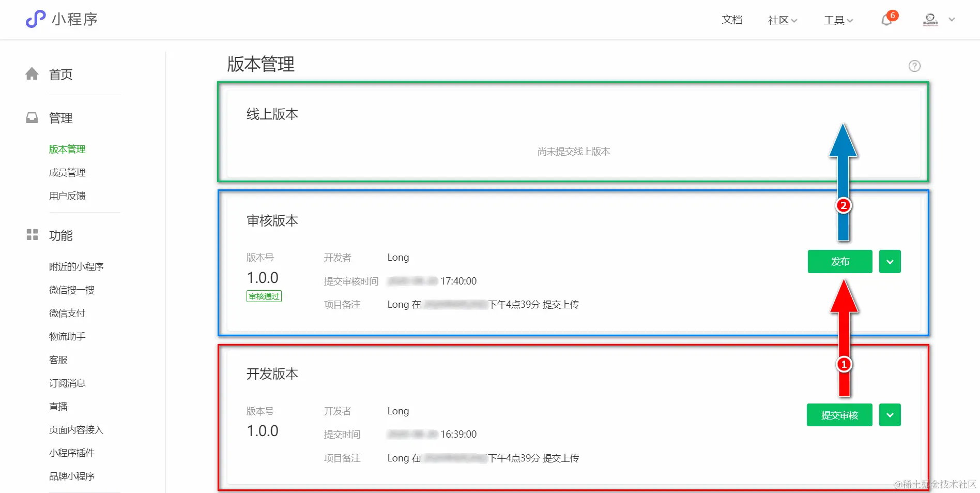This screenshot has height=493, width=980.
Task: Open 成员管理 in the sidebar
Action: [x=67, y=172]
